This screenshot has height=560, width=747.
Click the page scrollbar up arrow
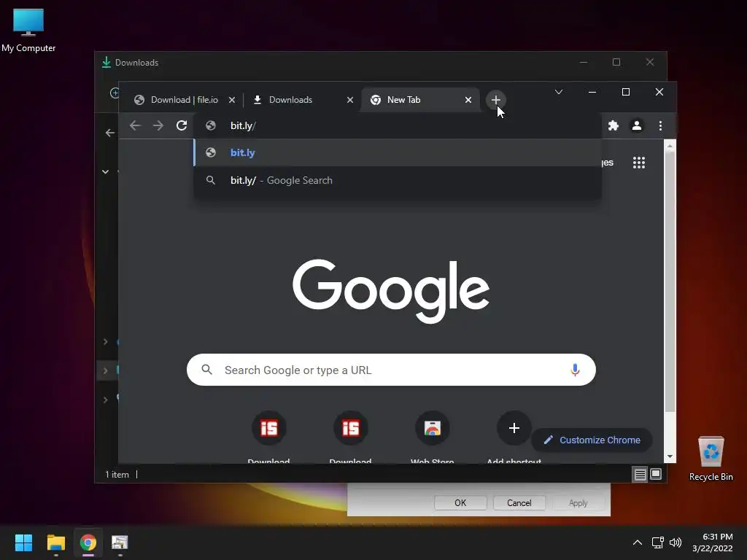(x=670, y=146)
